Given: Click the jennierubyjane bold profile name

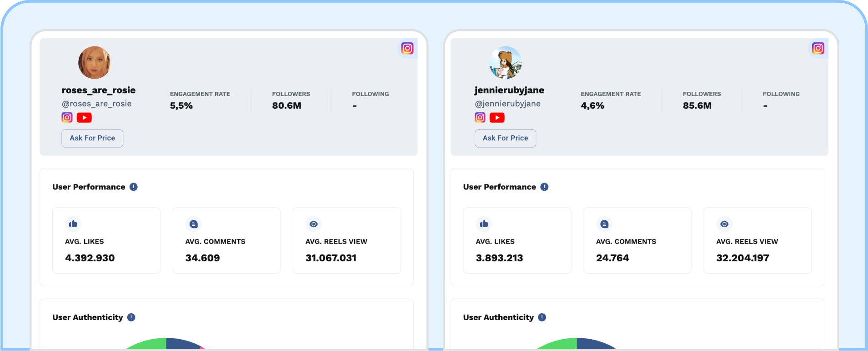Looking at the screenshot, I should click(509, 90).
